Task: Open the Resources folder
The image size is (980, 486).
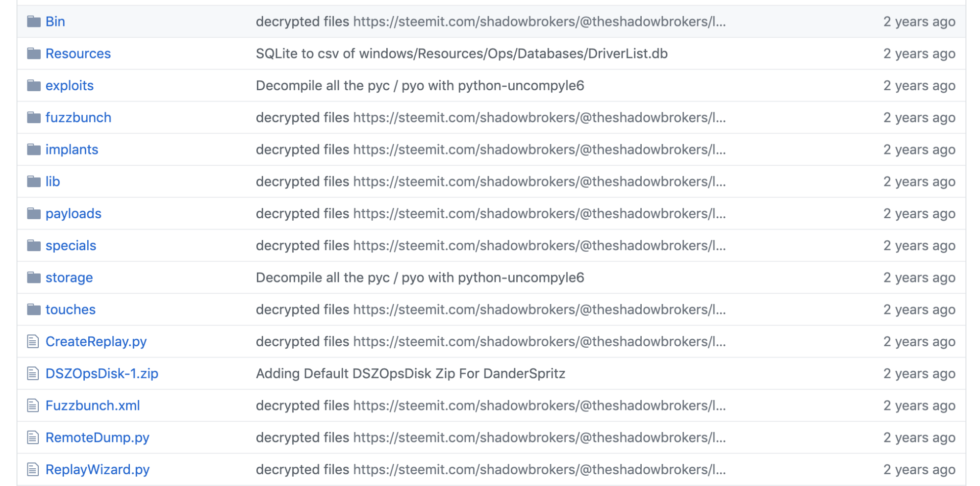Action: pos(78,53)
